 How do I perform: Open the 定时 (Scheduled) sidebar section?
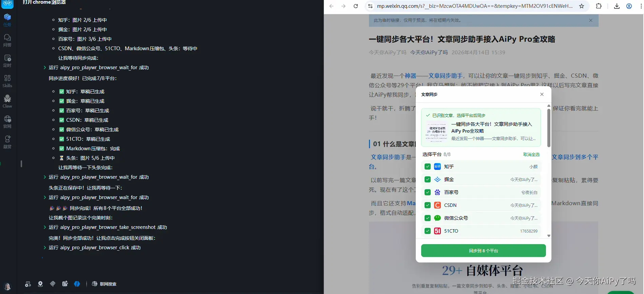tap(7, 60)
